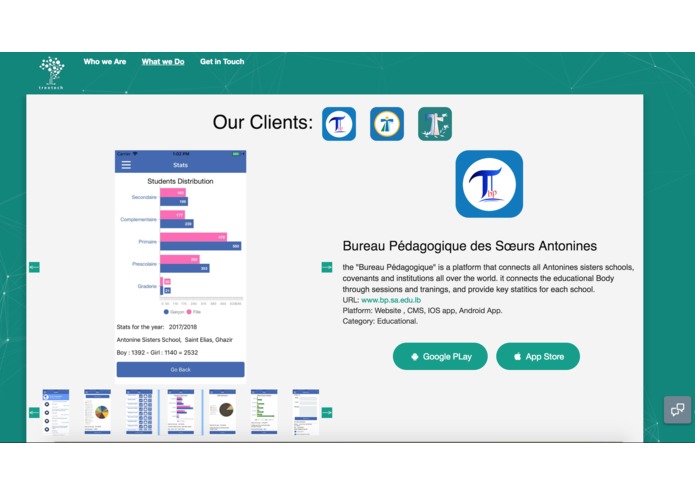Open the www.bp.sa.edu.lb link
The image size is (695, 494).
coord(391,300)
